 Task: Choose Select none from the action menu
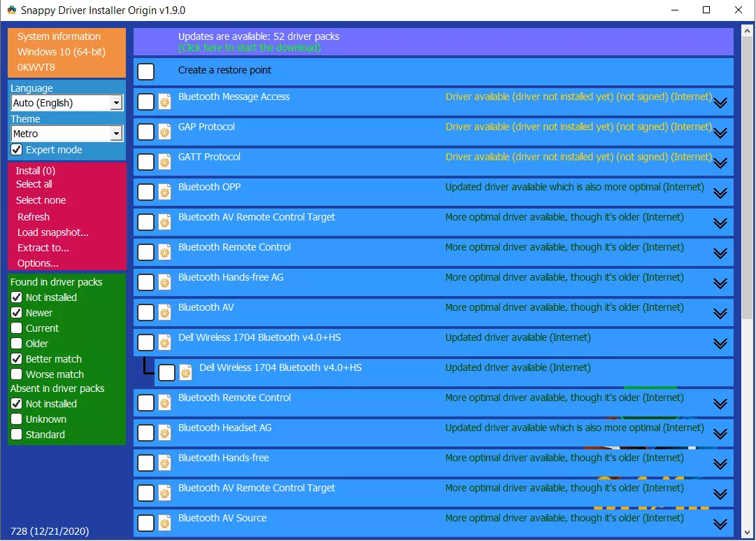(x=39, y=200)
